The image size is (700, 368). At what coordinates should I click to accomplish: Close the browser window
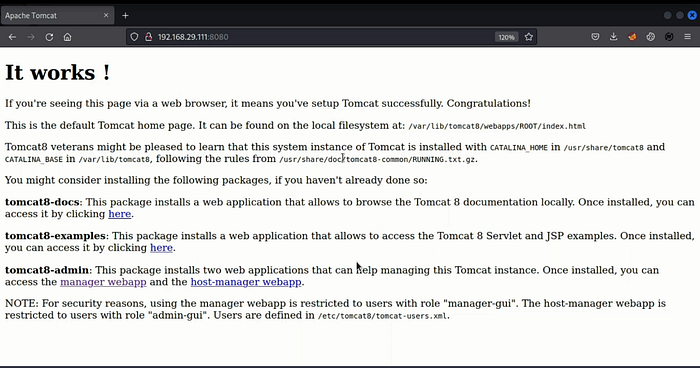(692, 15)
